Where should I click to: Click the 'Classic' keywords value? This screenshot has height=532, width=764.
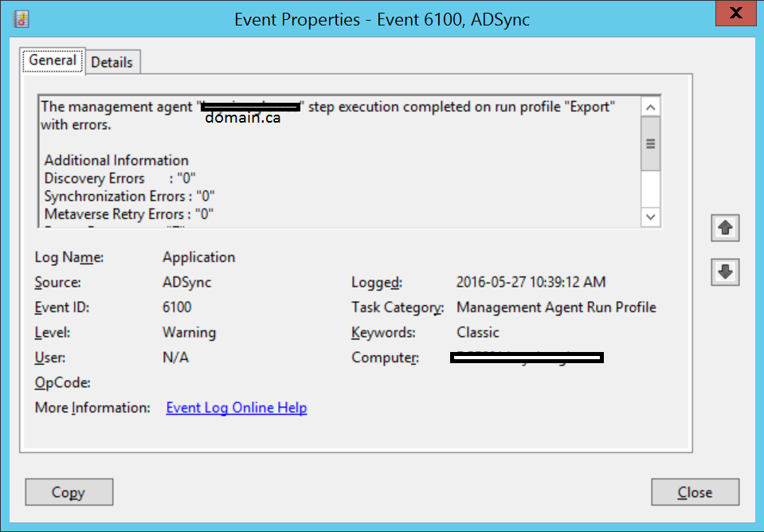478,332
